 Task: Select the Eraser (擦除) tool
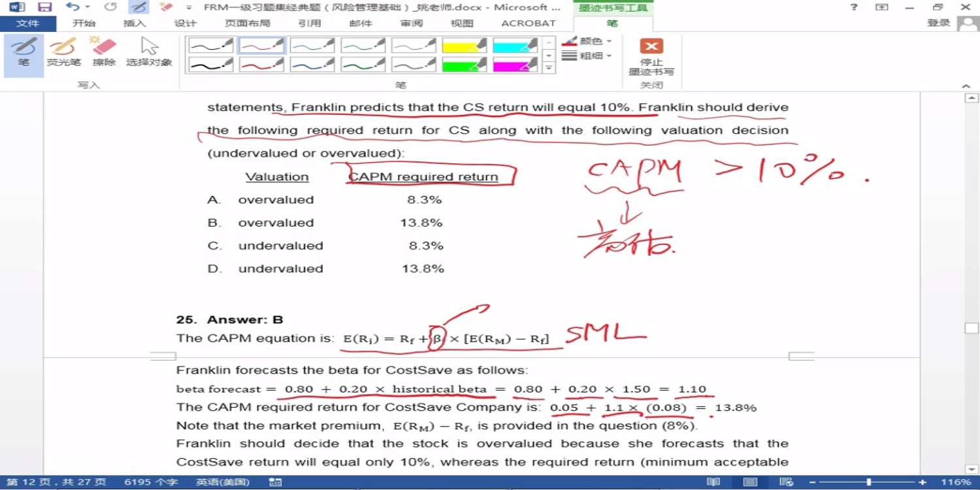point(103,54)
